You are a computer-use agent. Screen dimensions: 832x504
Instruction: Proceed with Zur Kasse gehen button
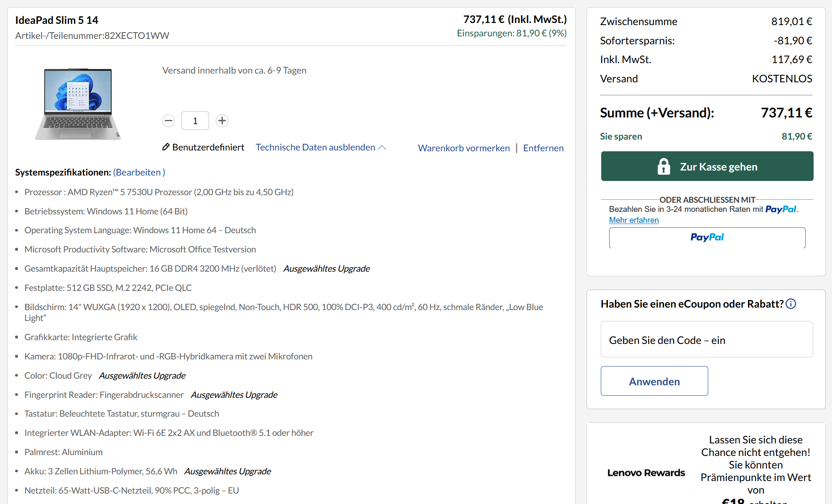[x=707, y=166]
